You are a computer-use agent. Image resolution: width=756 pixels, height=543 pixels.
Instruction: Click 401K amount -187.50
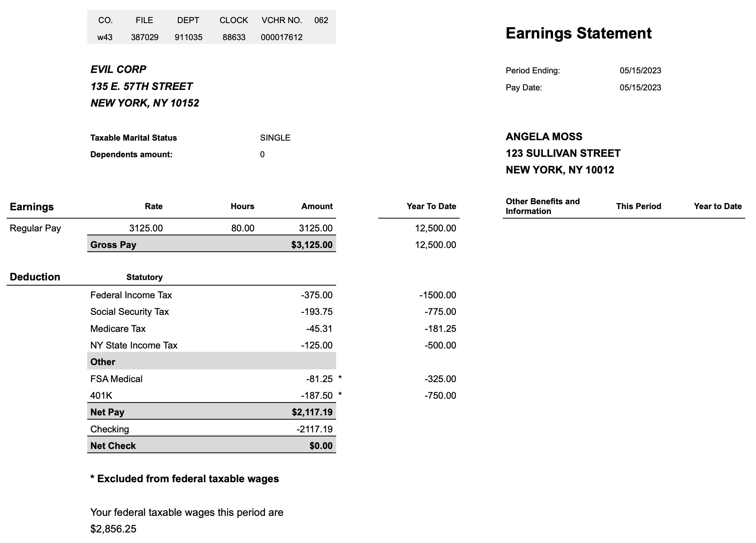316,395
